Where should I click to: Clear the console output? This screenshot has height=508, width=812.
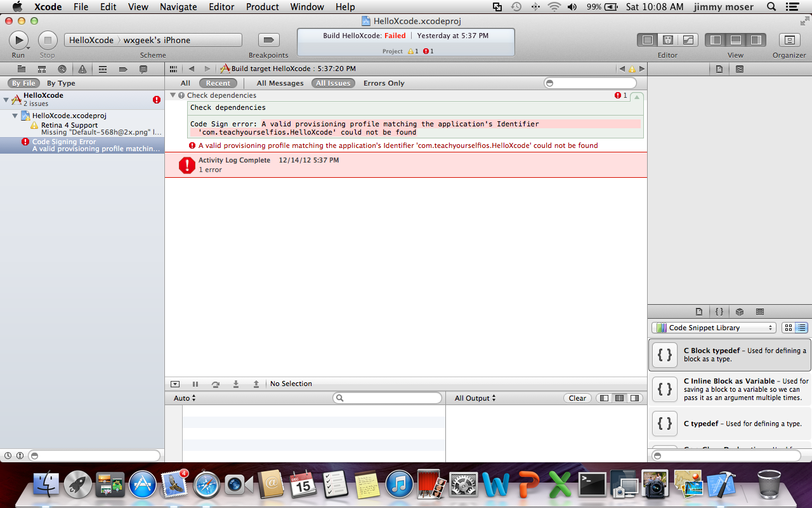(577, 398)
